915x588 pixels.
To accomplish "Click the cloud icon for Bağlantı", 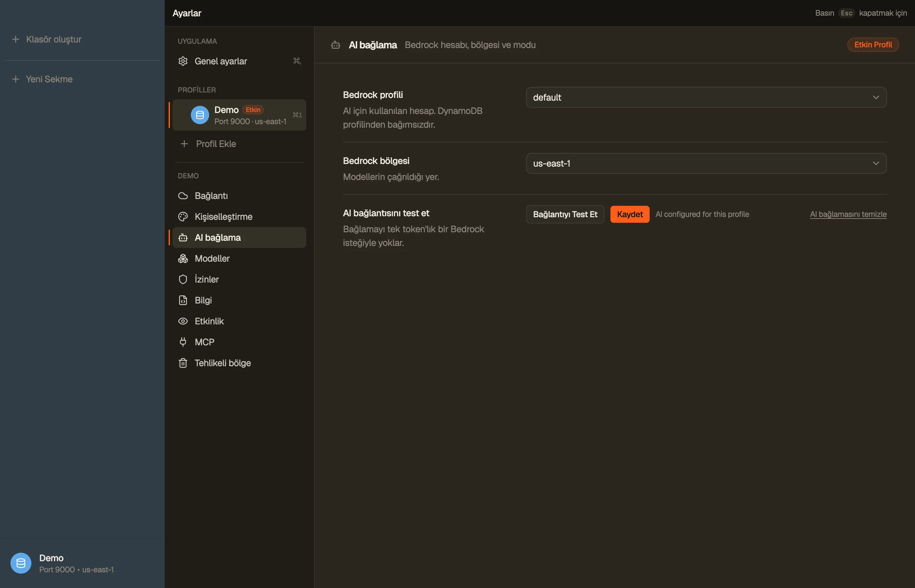I will tap(183, 196).
